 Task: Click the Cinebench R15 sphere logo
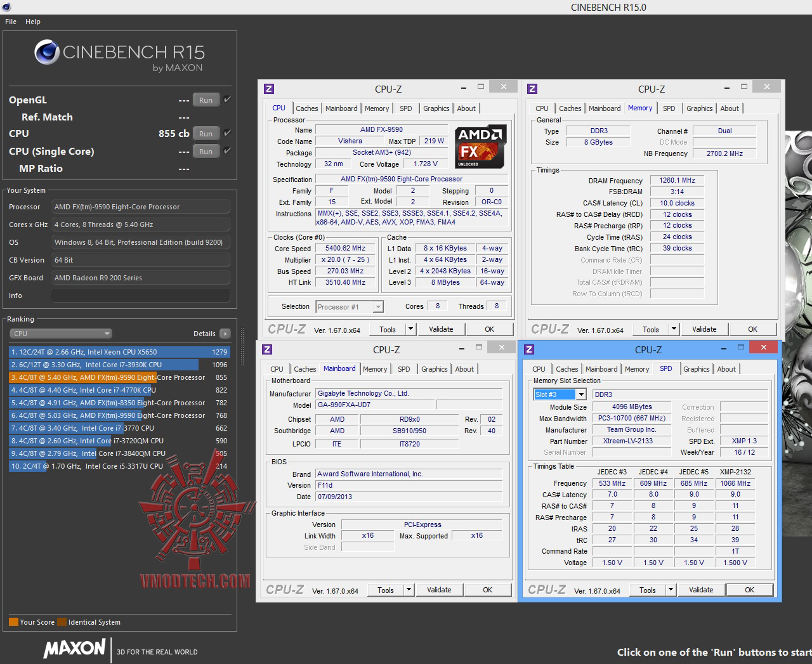[x=47, y=52]
